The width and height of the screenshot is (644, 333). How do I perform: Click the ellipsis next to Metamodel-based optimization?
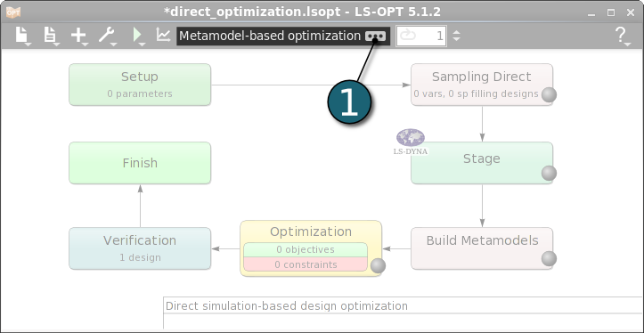375,37
